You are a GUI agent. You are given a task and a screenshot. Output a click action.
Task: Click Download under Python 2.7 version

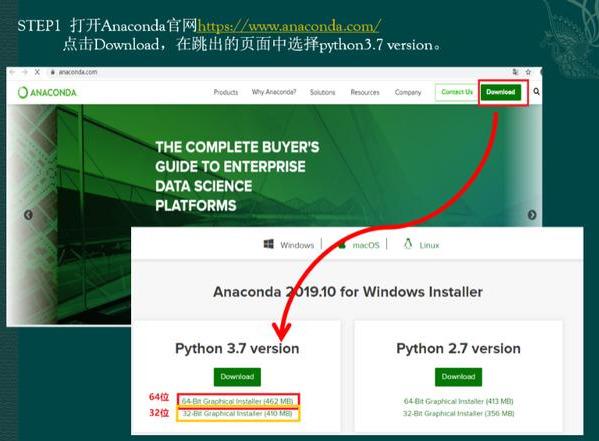tap(458, 377)
